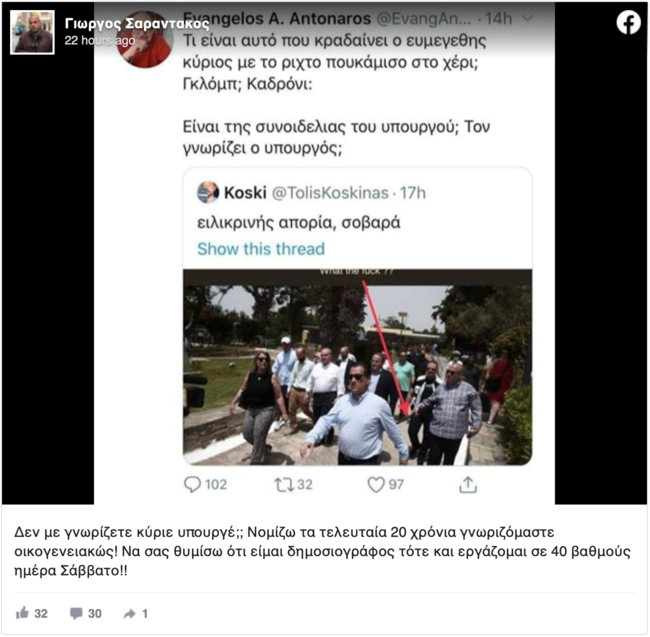The height and width of the screenshot is (637, 650).
Task: Click the tweet reply bubble icon
Action: click(x=192, y=484)
